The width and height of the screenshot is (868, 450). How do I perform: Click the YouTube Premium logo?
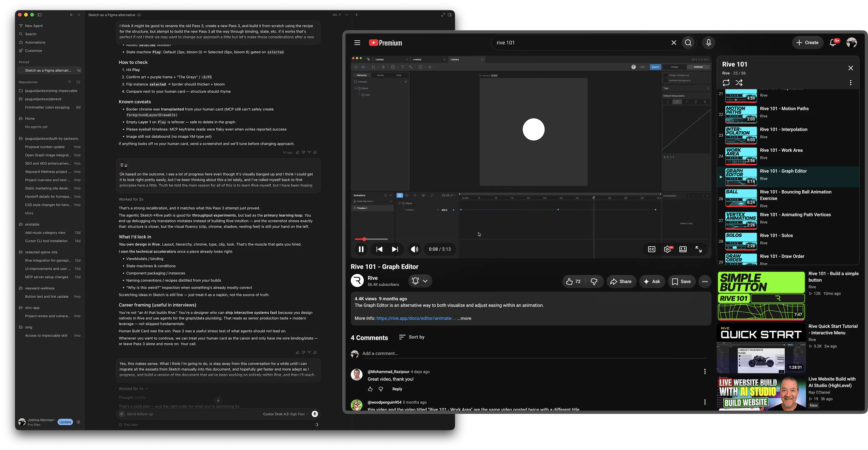click(385, 43)
